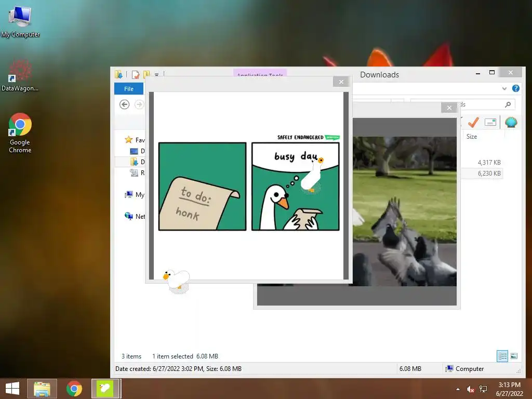Click the Properties quick access icon
Screen dimensions: 532x399
(x=136, y=74)
